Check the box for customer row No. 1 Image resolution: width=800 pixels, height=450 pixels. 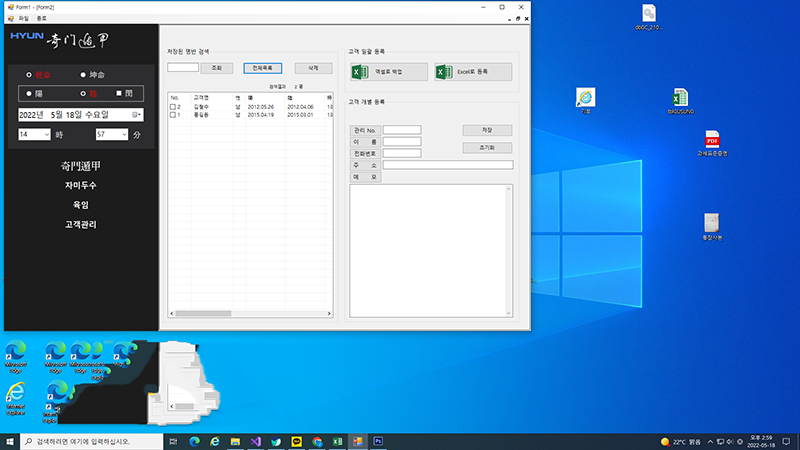[x=172, y=115]
